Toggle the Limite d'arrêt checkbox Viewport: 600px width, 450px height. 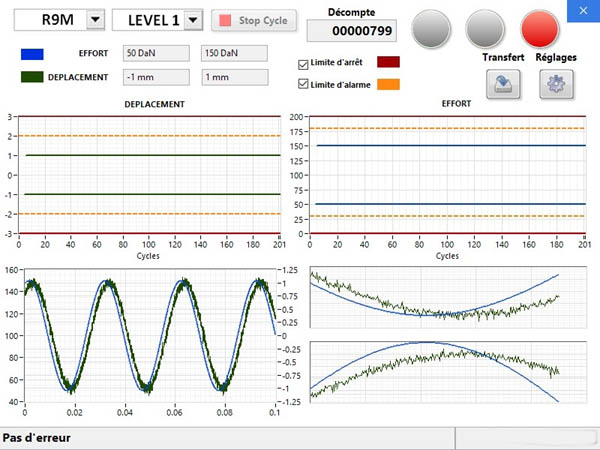[304, 64]
